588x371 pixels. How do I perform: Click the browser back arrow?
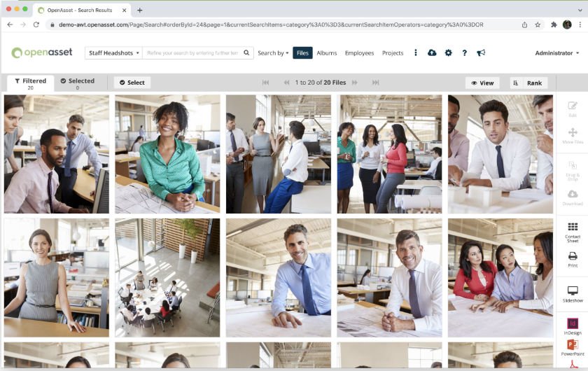coord(10,24)
